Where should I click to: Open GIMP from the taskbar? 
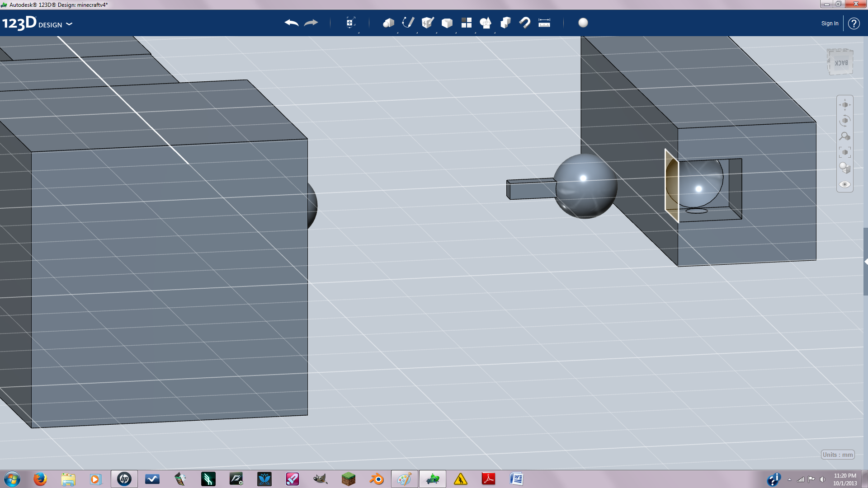pyautogui.click(x=321, y=479)
